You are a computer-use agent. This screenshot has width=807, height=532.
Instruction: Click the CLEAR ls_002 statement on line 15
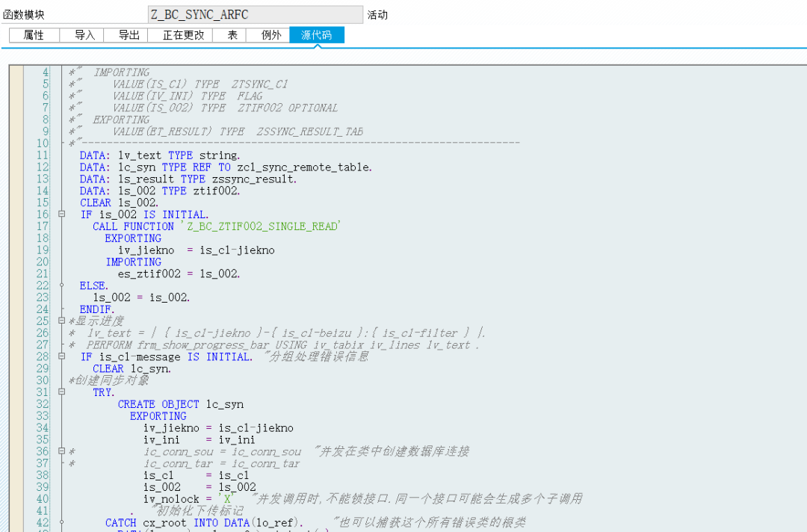119,202
